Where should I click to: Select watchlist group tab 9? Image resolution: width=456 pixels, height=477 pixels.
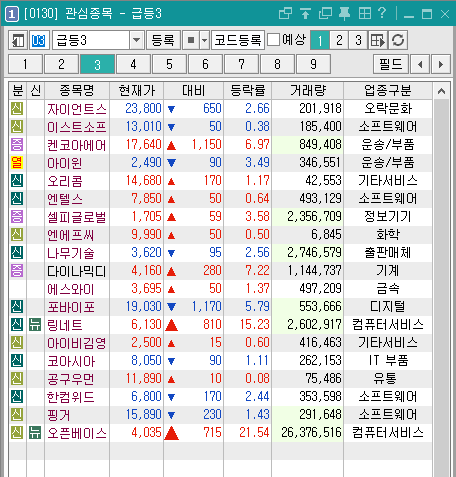tap(313, 64)
